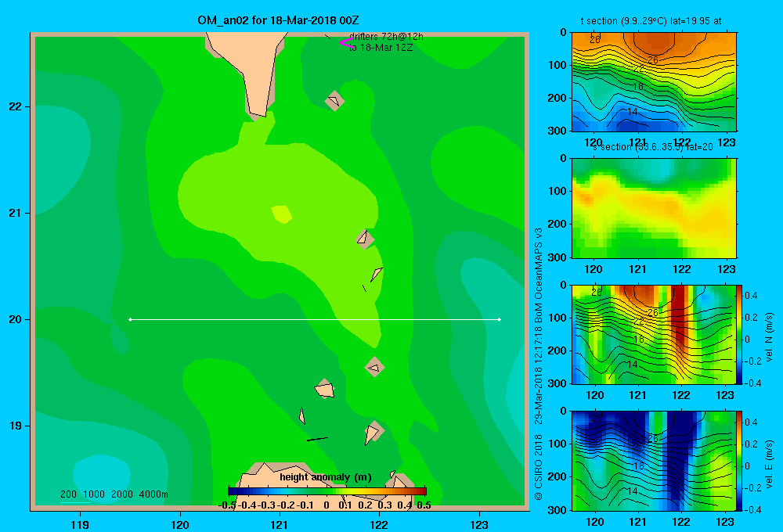This screenshot has width=783, height=532.
Task: Click the magenta drifter track marker
Action: pyautogui.click(x=346, y=42)
